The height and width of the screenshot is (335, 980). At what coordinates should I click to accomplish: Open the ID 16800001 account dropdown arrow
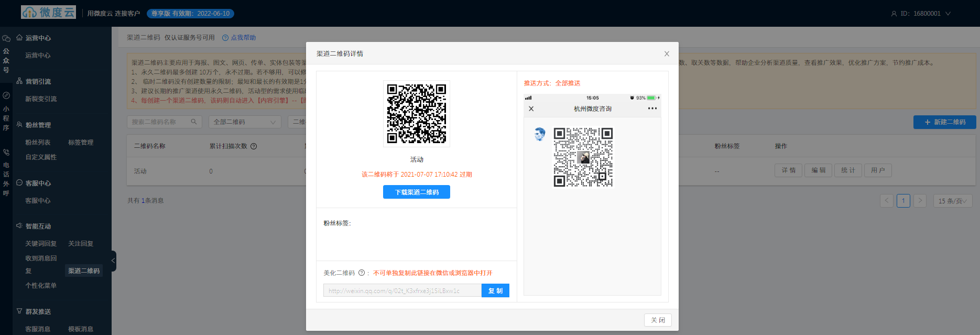click(x=948, y=14)
